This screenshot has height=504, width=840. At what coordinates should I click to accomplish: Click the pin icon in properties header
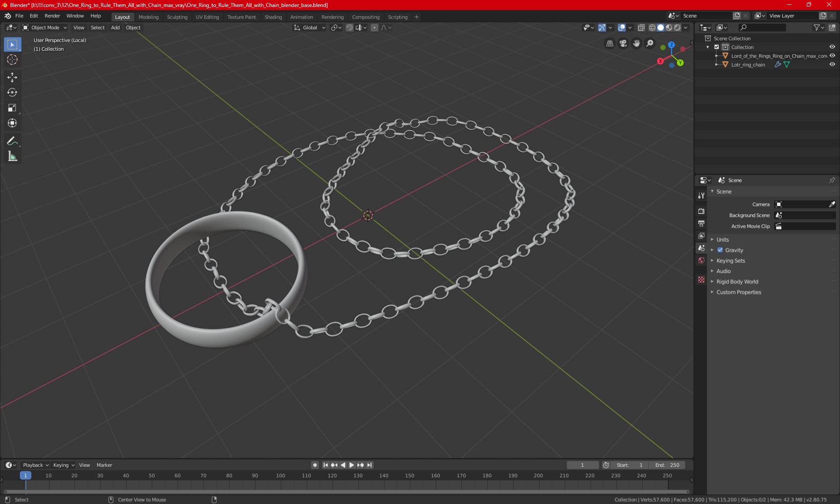[832, 180]
